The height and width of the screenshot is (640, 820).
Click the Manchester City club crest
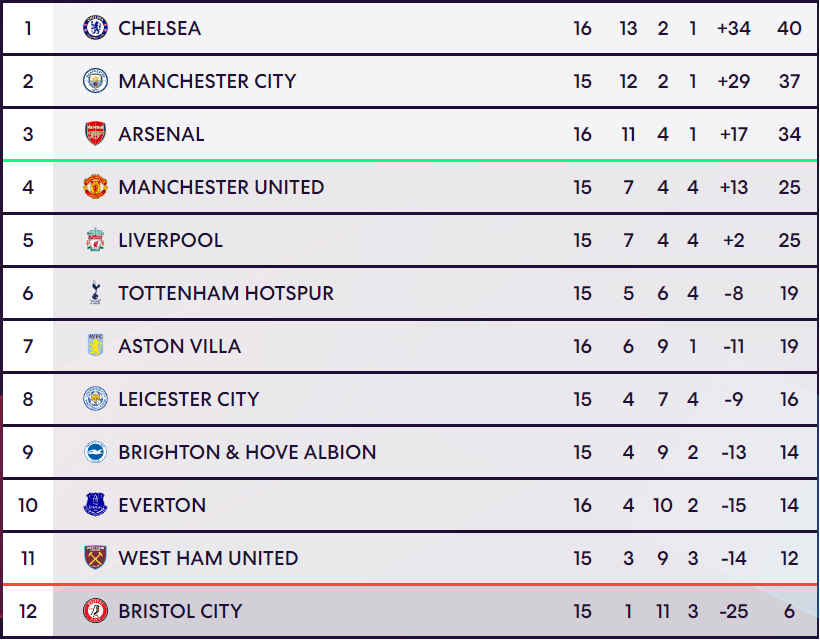pyautogui.click(x=95, y=81)
